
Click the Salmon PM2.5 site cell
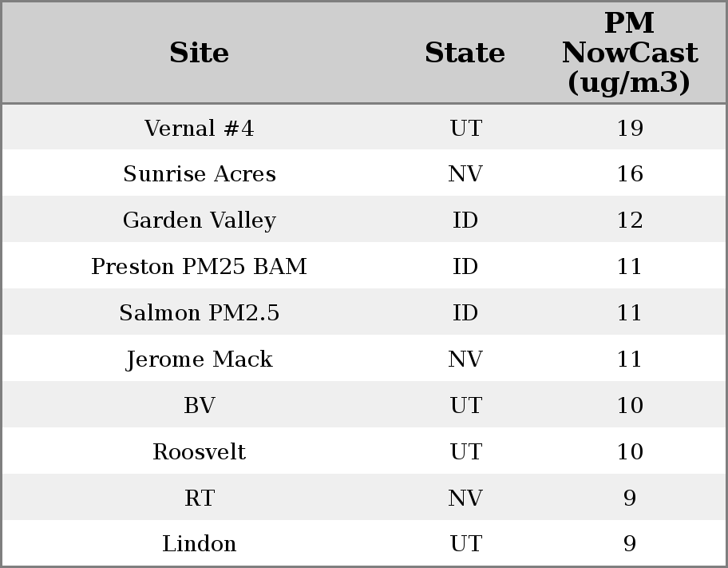[x=200, y=312]
